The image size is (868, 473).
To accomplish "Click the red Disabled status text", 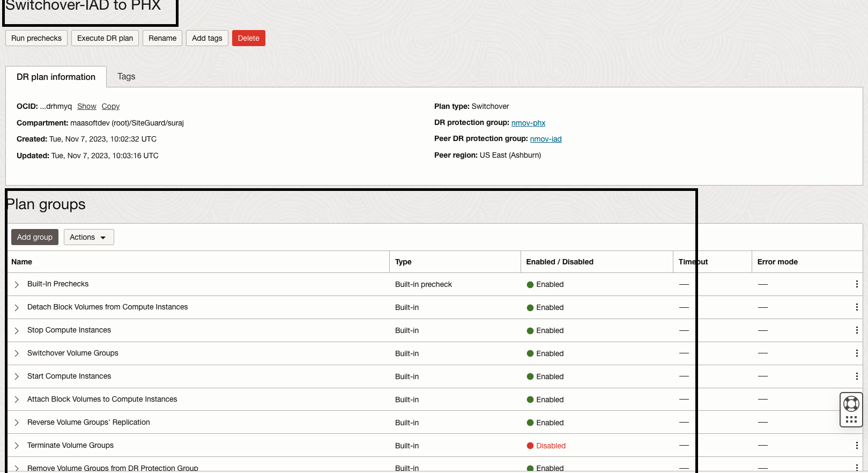I will point(551,446).
